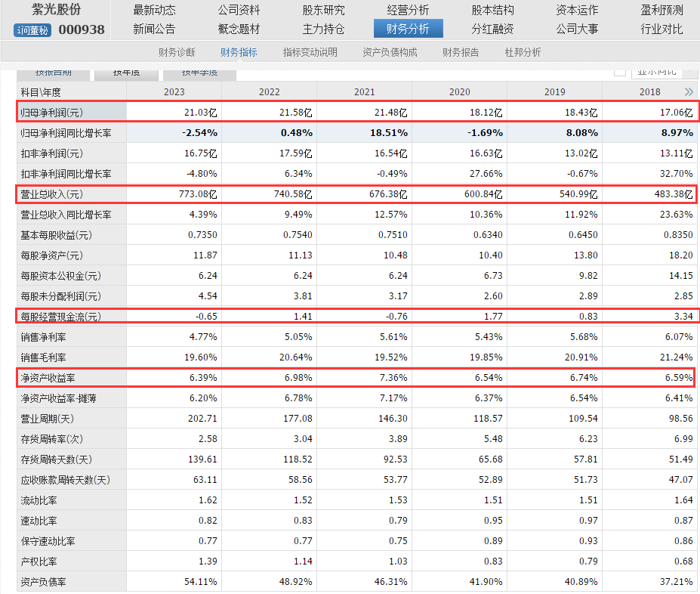Open 公司大事 section

[577, 29]
